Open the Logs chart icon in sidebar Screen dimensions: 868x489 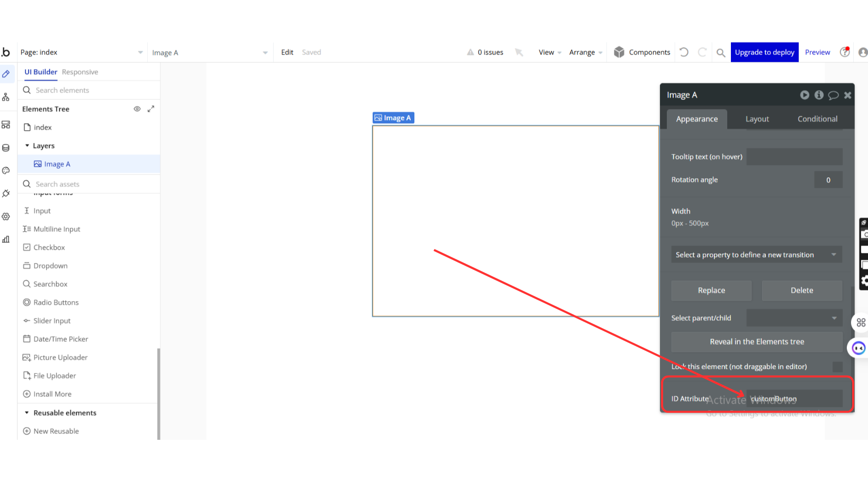pyautogui.click(x=6, y=239)
